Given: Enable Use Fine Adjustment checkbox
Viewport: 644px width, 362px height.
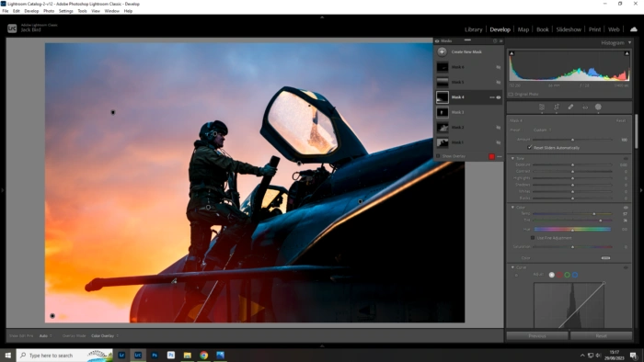Looking at the screenshot, I should coord(533,238).
